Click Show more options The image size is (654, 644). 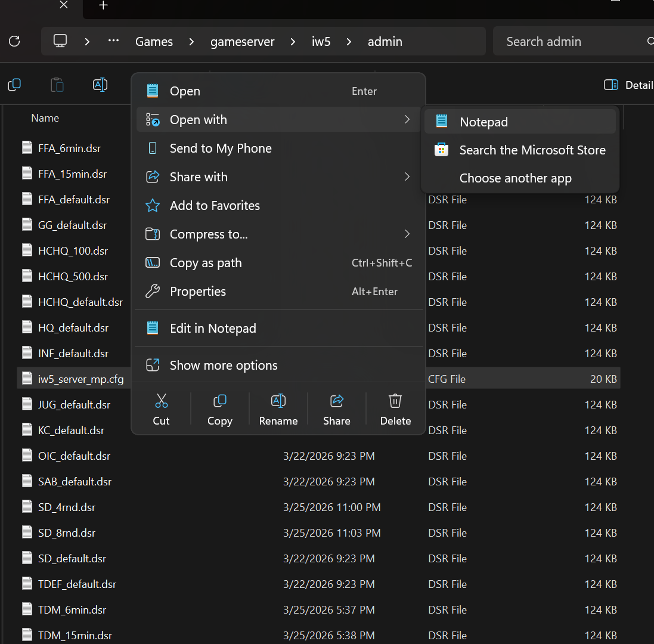(x=278, y=366)
